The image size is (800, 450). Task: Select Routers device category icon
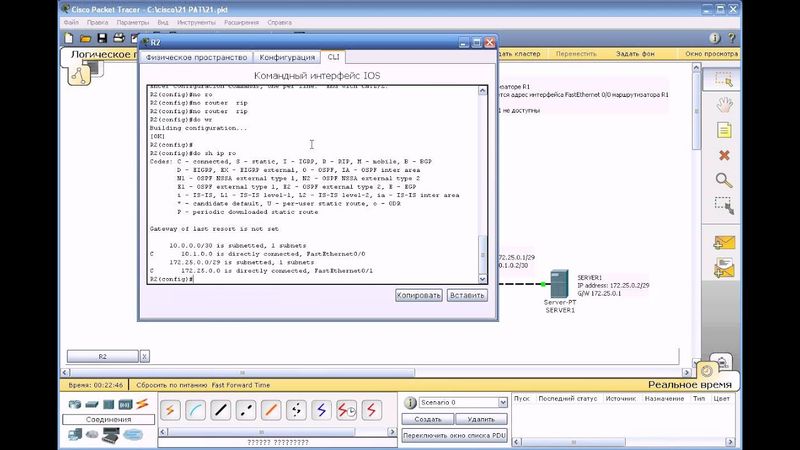[75, 405]
